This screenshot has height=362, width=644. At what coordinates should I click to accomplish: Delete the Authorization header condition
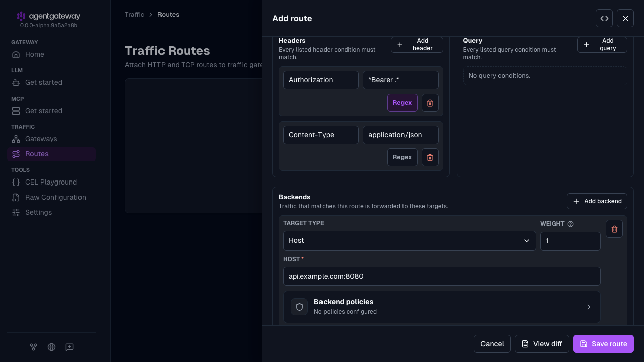click(x=430, y=103)
